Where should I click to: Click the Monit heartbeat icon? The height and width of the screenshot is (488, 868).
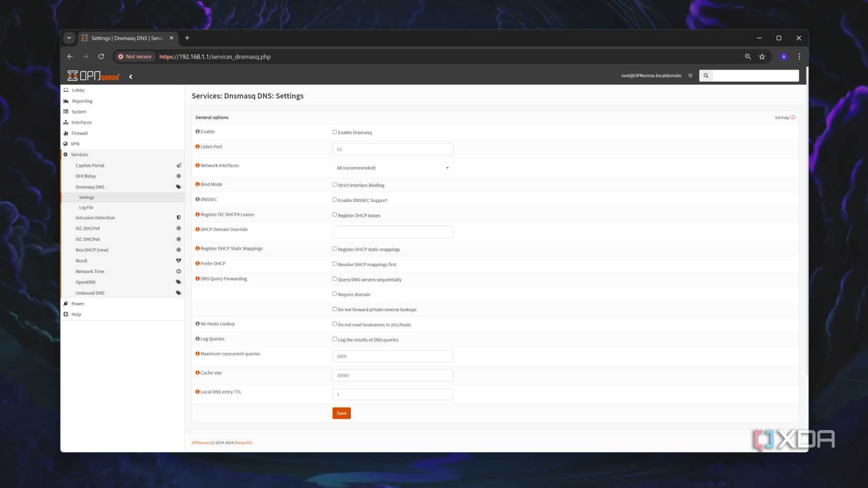[x=179, y=260]
